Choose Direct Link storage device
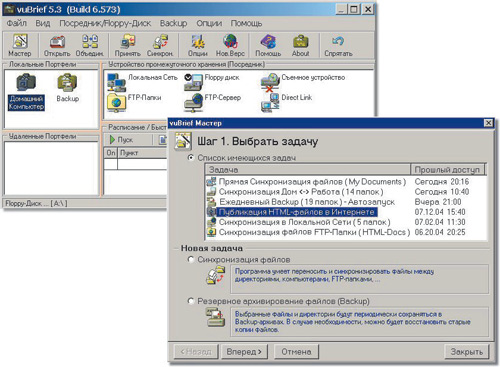The width and height of the screenshot is (500, 367). (286, 102)
